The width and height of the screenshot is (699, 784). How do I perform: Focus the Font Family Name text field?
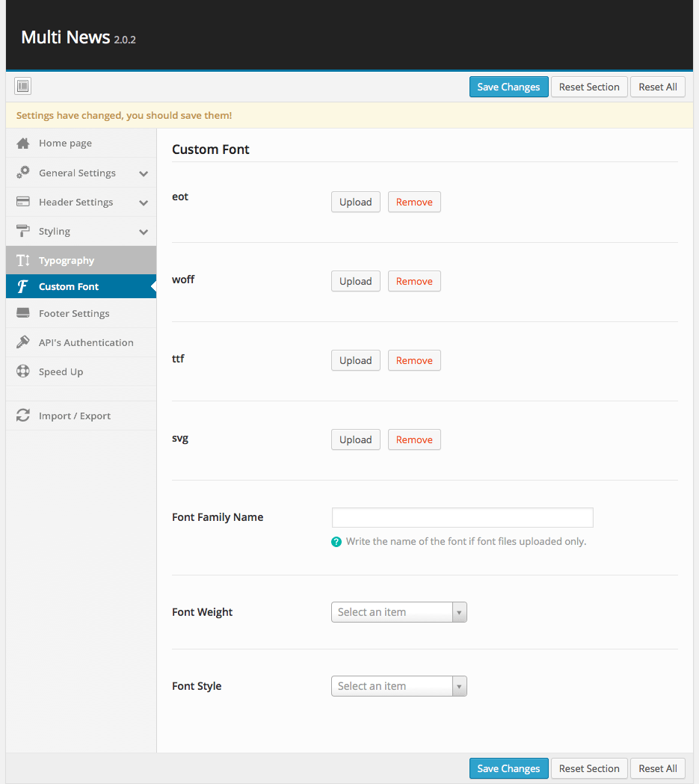(x=462, y=517)
